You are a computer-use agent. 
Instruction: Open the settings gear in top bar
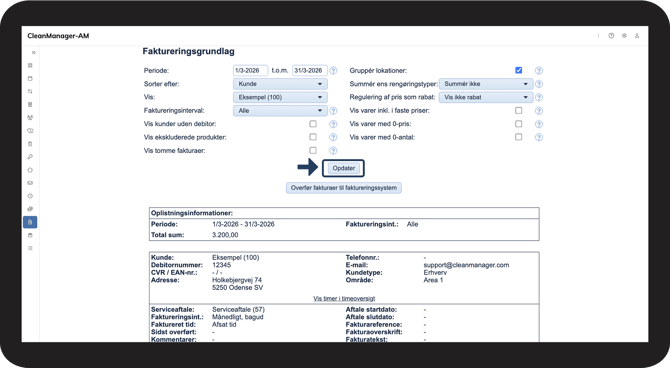pos(624,36)
